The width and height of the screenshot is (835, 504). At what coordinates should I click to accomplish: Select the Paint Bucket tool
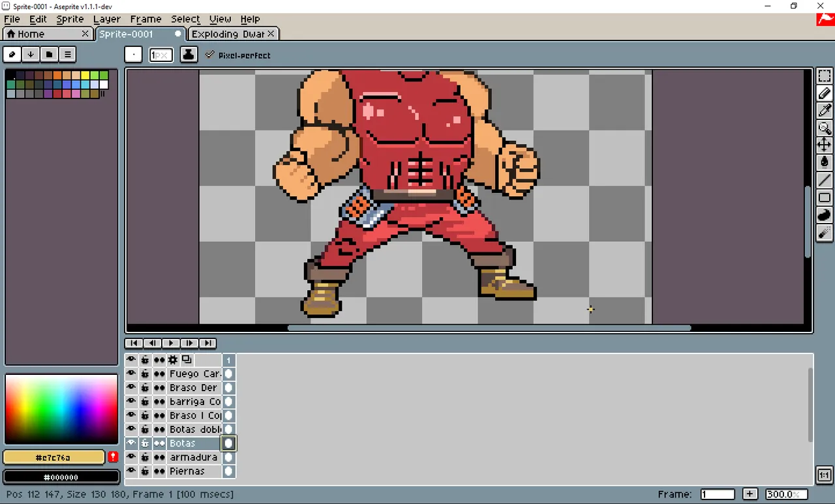coord(825,162)
